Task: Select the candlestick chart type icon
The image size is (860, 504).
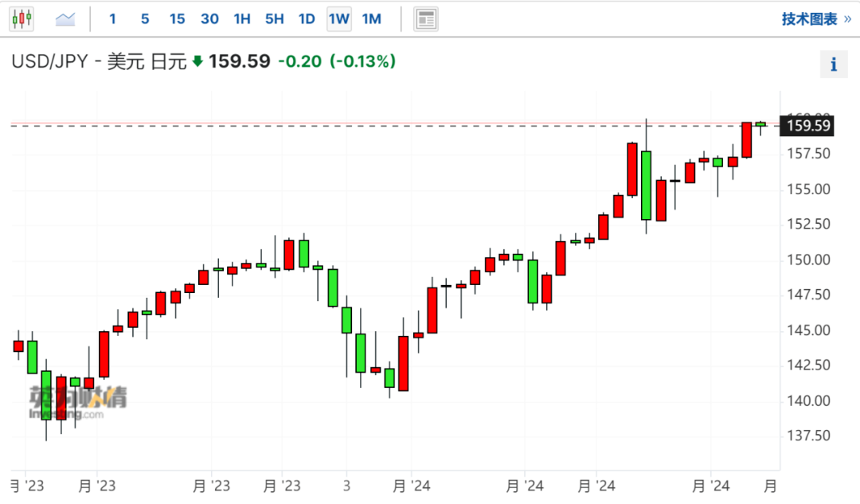Action: [21, 19]
